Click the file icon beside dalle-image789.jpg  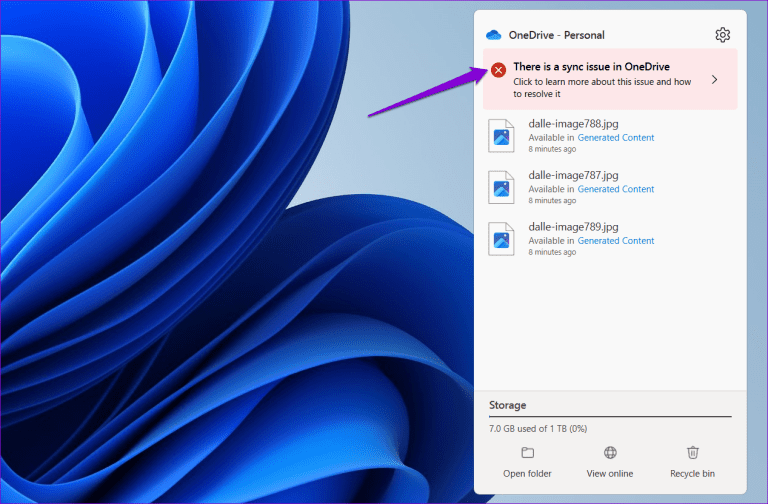[x=502, y=238]
